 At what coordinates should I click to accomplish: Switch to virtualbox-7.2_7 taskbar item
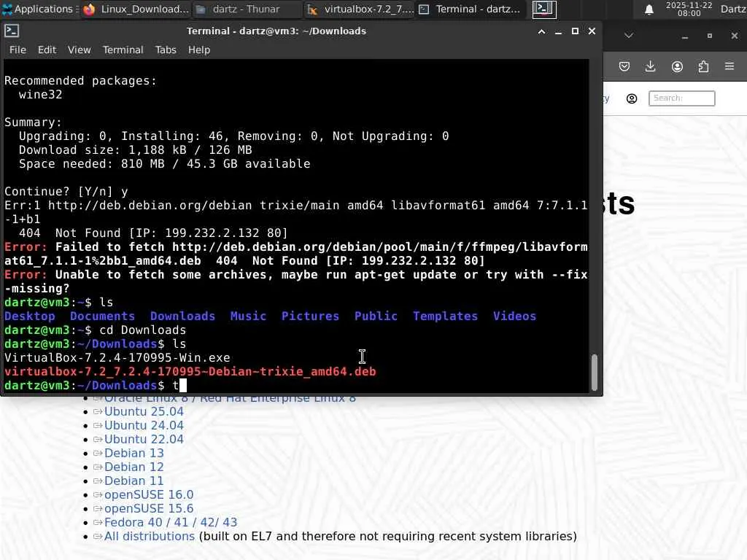pos(360,9)
